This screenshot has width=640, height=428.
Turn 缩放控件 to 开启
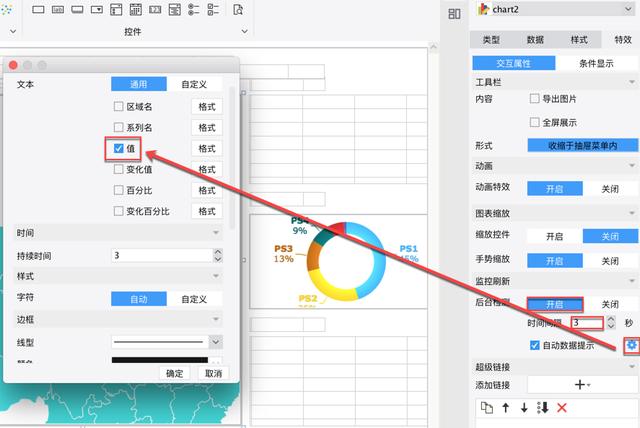pos(555,236)
